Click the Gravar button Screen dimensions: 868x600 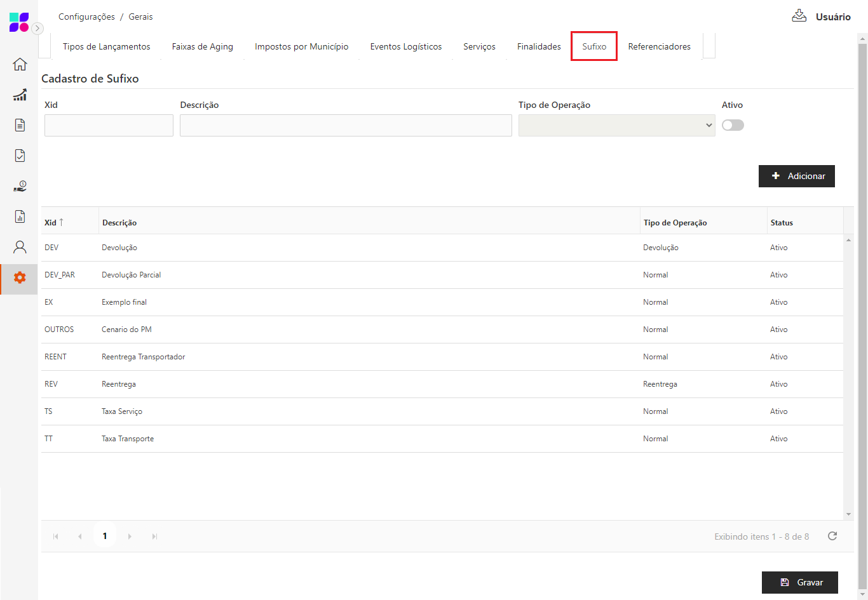pyautogui.click(x=799, y=582)
